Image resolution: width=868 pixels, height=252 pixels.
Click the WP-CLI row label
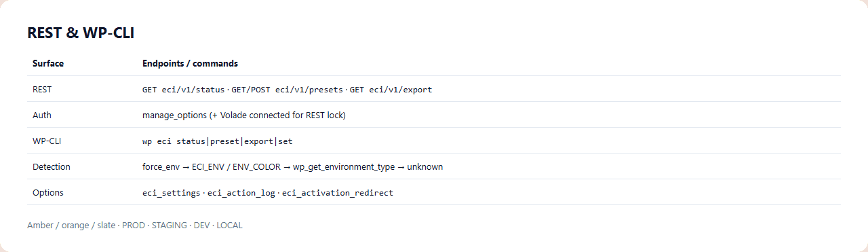pyautogui.click(x=47, y=141)
